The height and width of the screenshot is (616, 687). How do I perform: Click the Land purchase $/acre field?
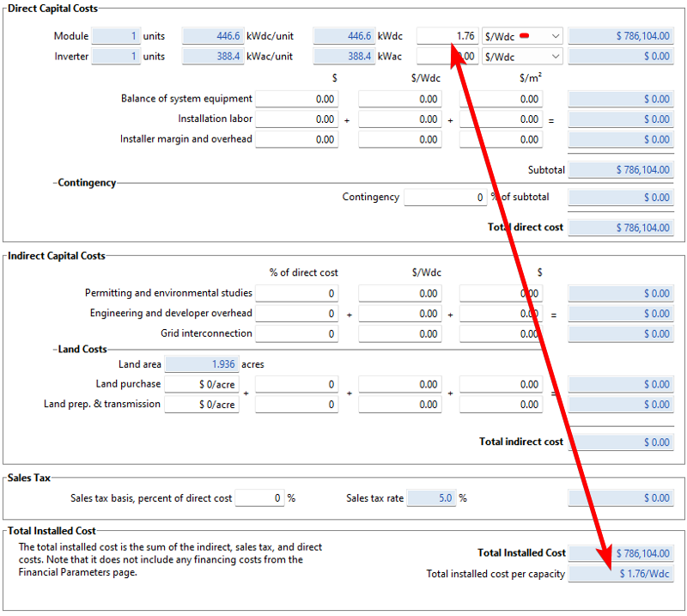point(201,384)
